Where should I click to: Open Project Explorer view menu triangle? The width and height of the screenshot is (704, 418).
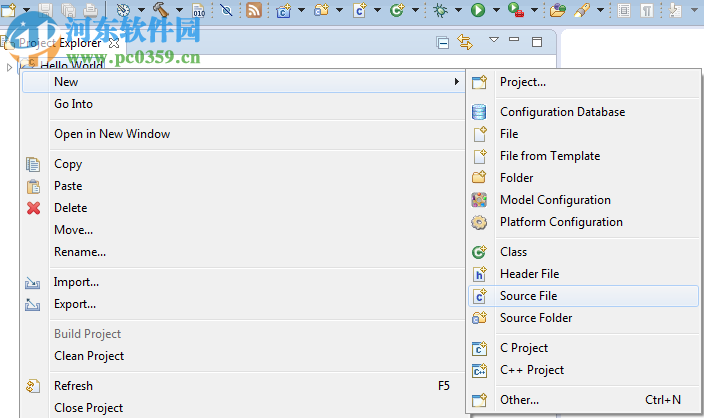pos(494,40)
